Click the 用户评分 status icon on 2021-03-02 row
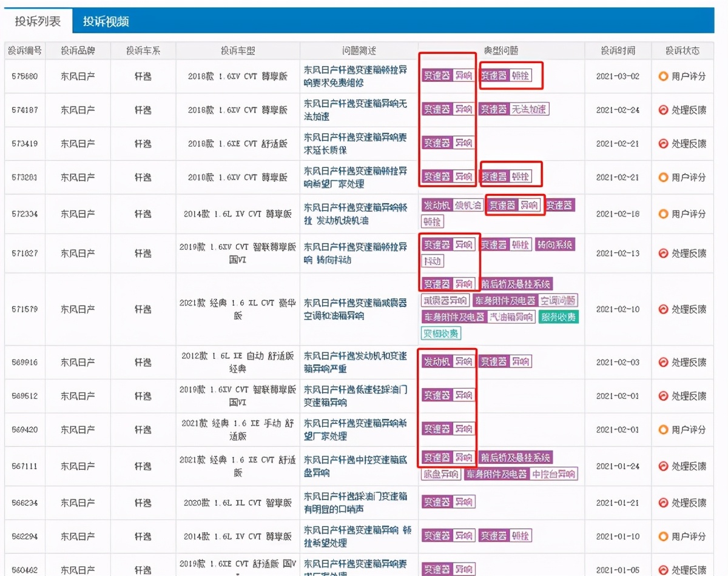The width and height of the screenshot is (728, 576). coord(664,76)
